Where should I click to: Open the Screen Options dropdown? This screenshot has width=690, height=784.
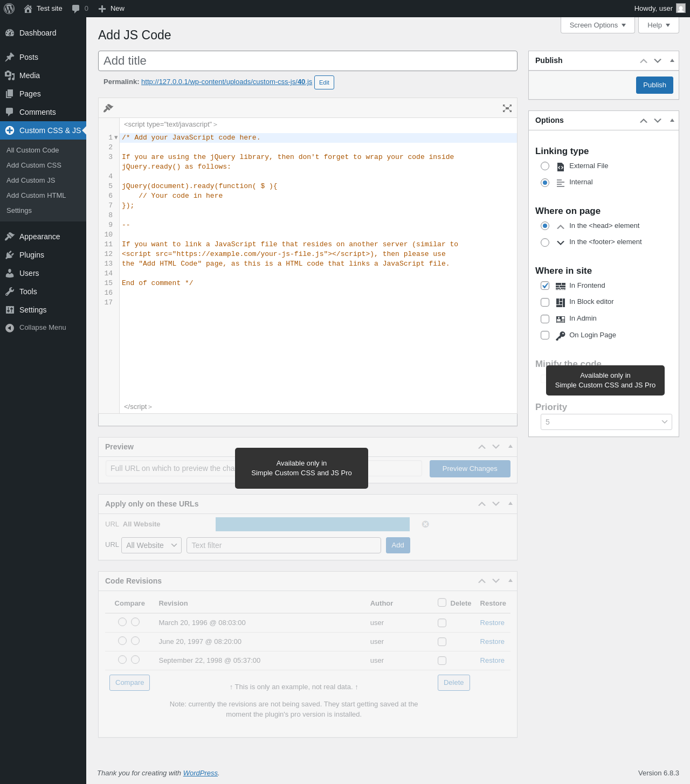(x=598, y=25)
